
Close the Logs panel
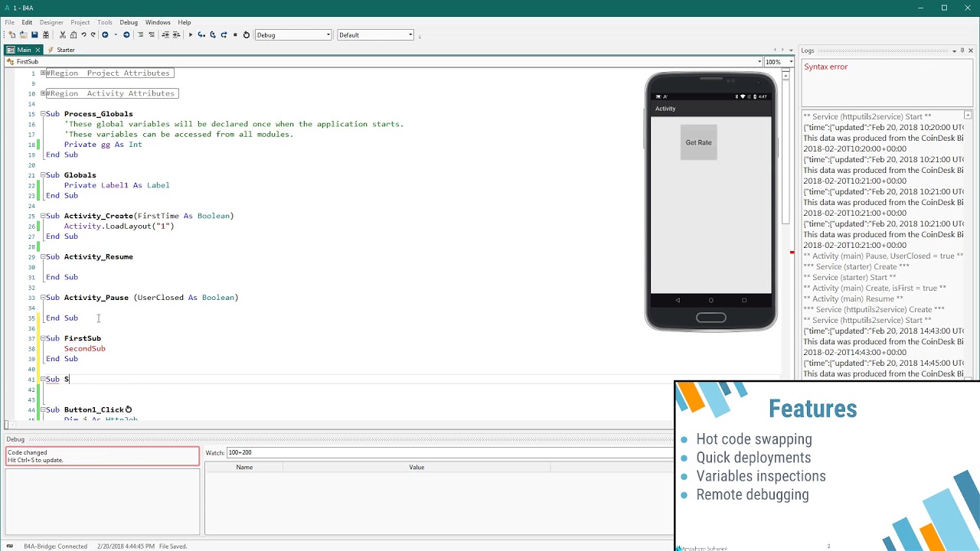pos(971,51)
